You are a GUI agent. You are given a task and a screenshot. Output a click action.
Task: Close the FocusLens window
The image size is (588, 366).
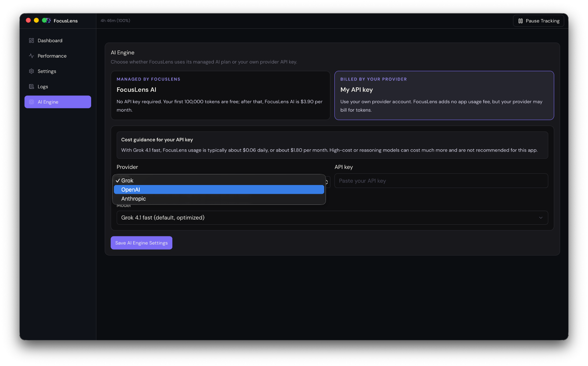click(x=28, y=21)
